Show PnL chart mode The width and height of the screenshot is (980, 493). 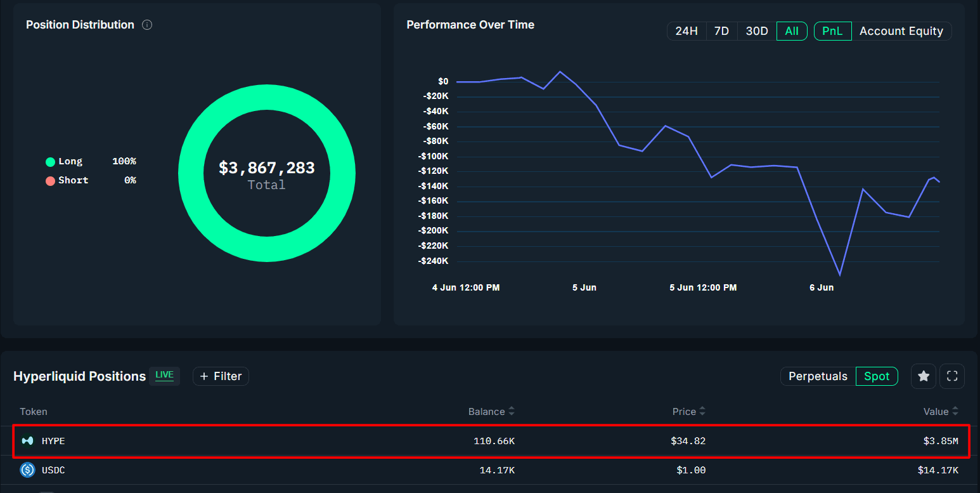[832, 31]
